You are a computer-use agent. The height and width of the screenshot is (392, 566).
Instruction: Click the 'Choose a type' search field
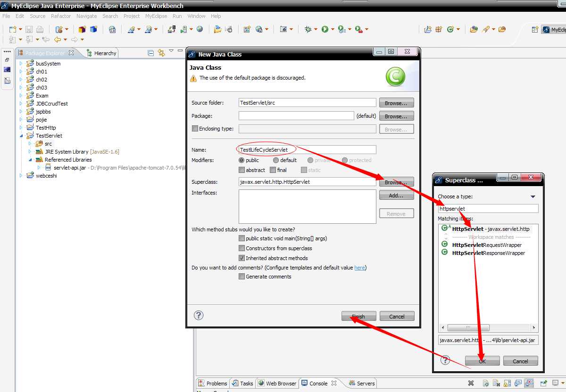tap(488, 208)
